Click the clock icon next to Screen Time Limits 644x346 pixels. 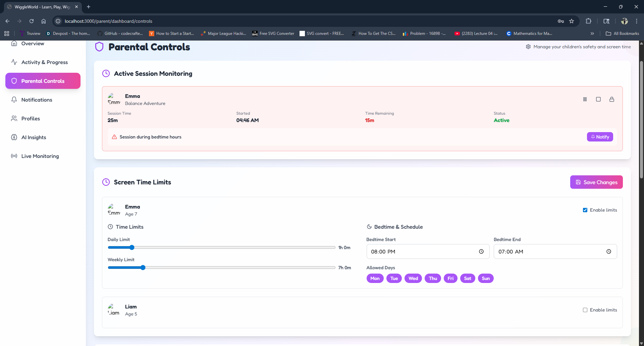tap(106, 182)
